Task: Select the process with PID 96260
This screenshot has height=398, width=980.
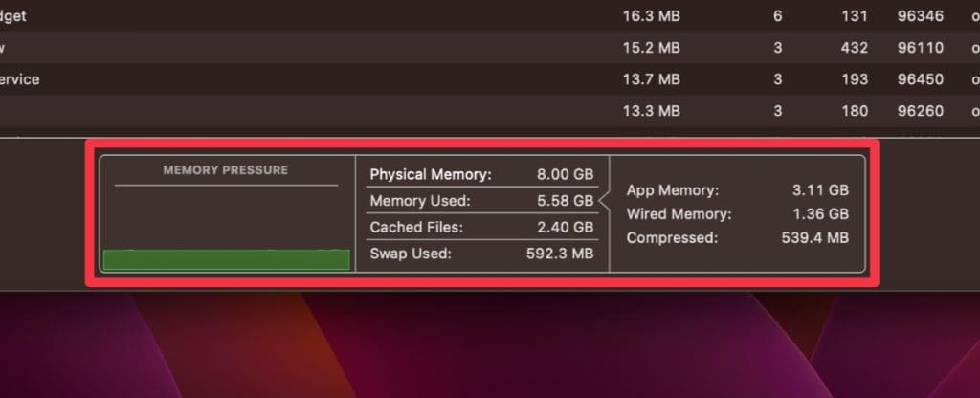Action: pyautogui.click(x=910, y=111)
